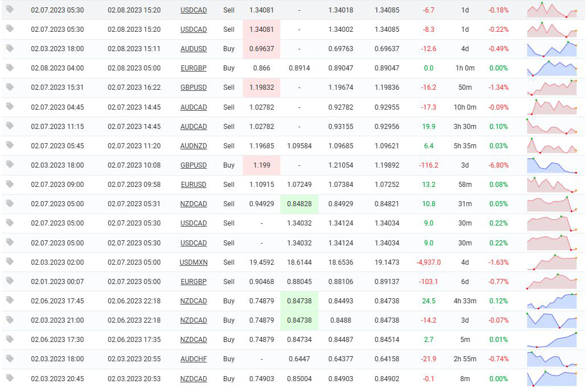The image size is (588, 388).
Task: View the sparkline chart for the AUDCHF trade
Action: (x=552, y=359)
